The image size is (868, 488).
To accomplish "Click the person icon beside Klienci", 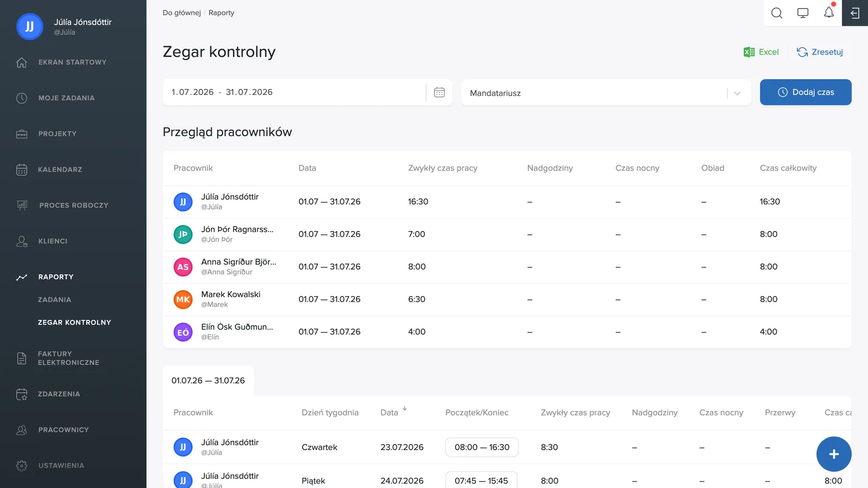I will click(x=22, y=241).
